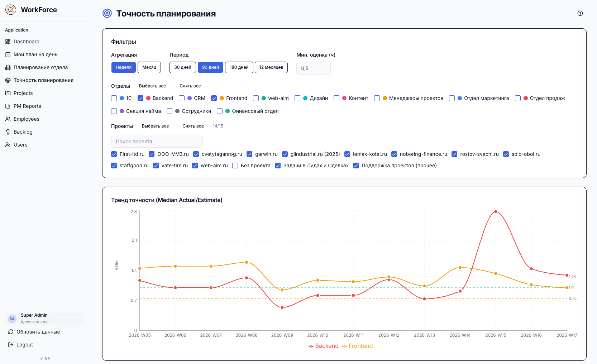Toggle Frontend series in chart legend
597x364 pixels.
(357, 346)
